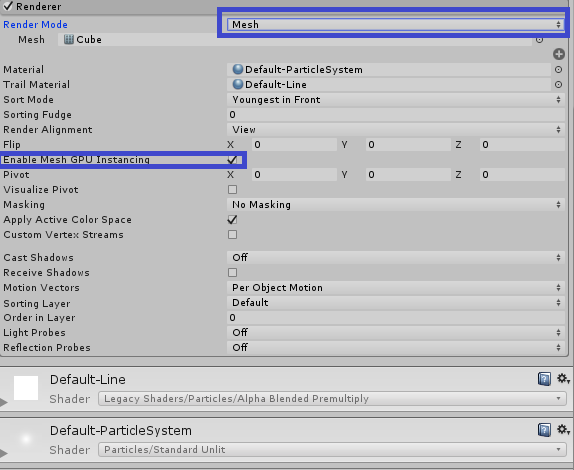Select the Cube mesh field
This screenshot has height=470, width=574.
[295, 40]
